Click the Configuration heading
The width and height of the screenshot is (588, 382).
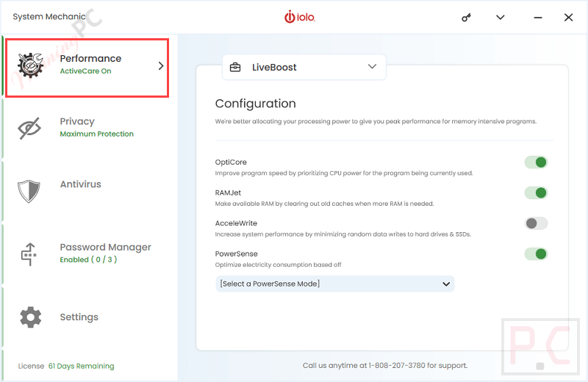pos(255,104)
